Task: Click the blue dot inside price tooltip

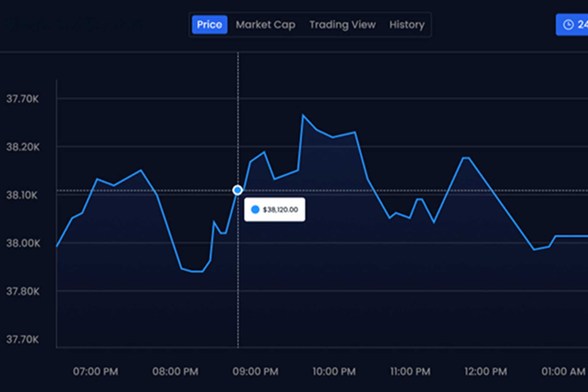Action: 255,209
